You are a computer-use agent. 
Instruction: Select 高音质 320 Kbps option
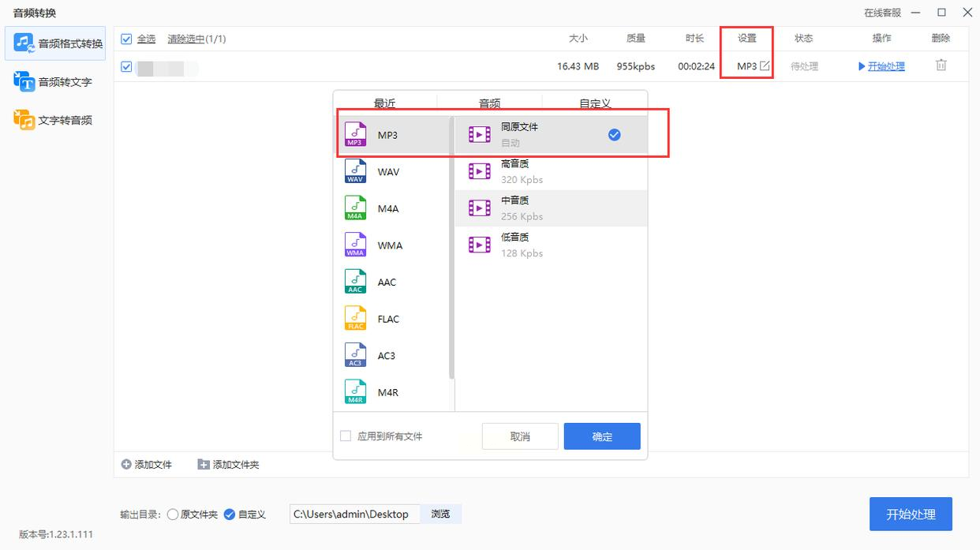click(551, 171)
